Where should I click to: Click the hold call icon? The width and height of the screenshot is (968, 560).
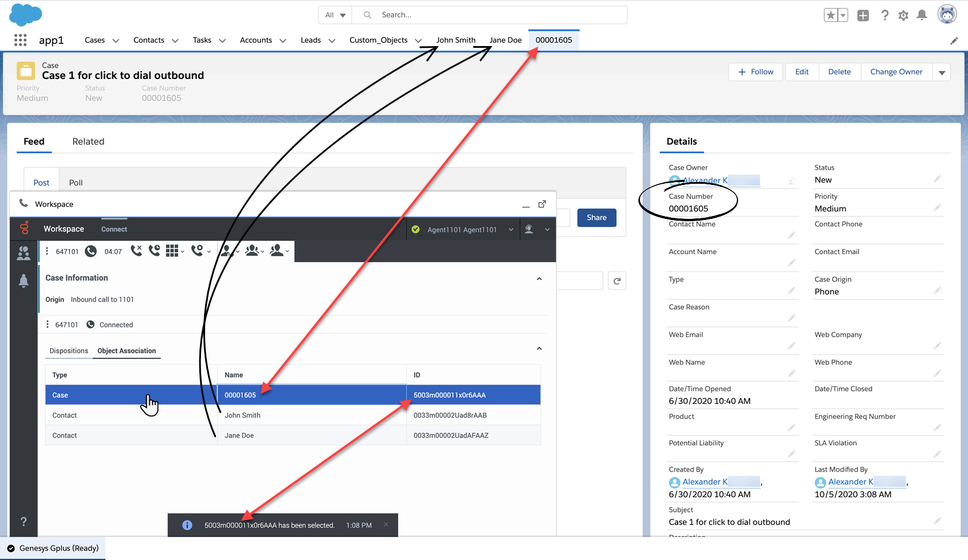click(154, 251)
